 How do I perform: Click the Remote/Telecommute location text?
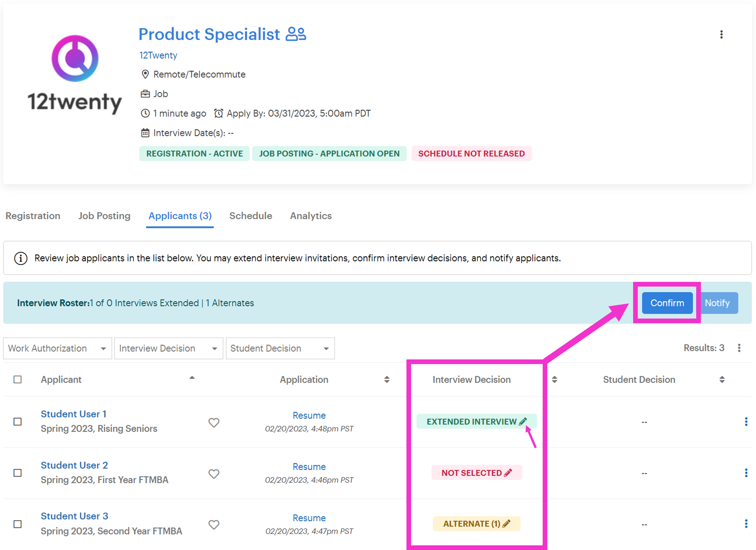199,74
